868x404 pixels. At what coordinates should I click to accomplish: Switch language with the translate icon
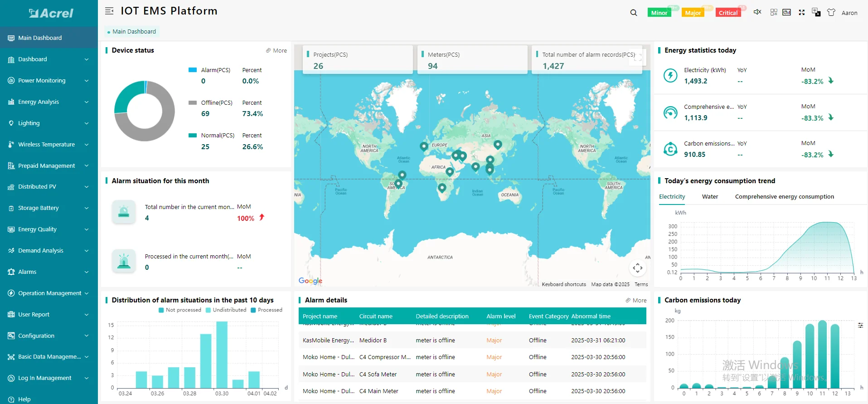[x=816, y=12]
